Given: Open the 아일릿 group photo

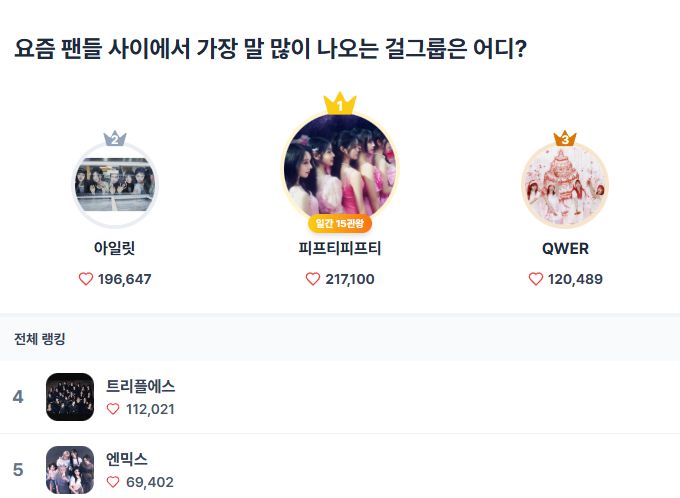Looking at the screenshot, I should [114, 187].
